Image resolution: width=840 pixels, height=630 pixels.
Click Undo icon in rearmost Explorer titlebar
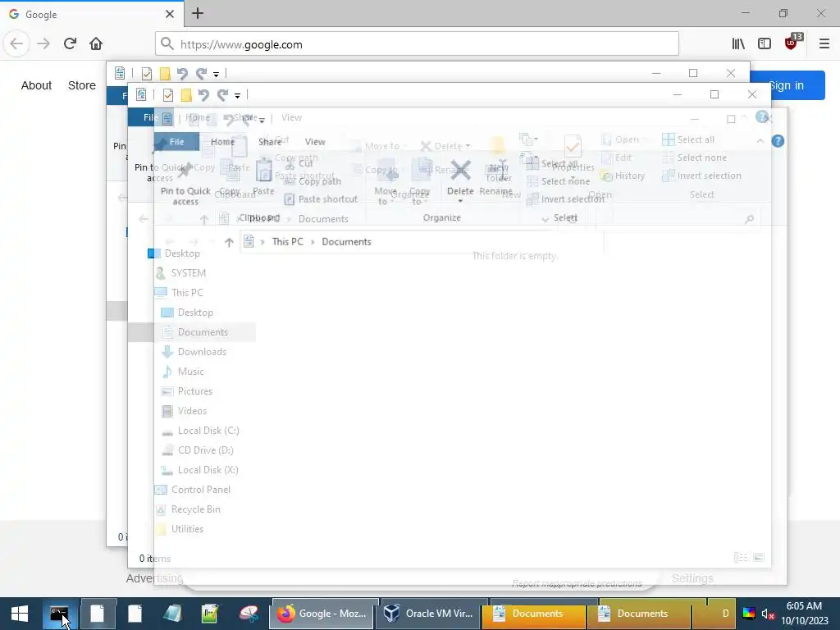coord(182,73)
